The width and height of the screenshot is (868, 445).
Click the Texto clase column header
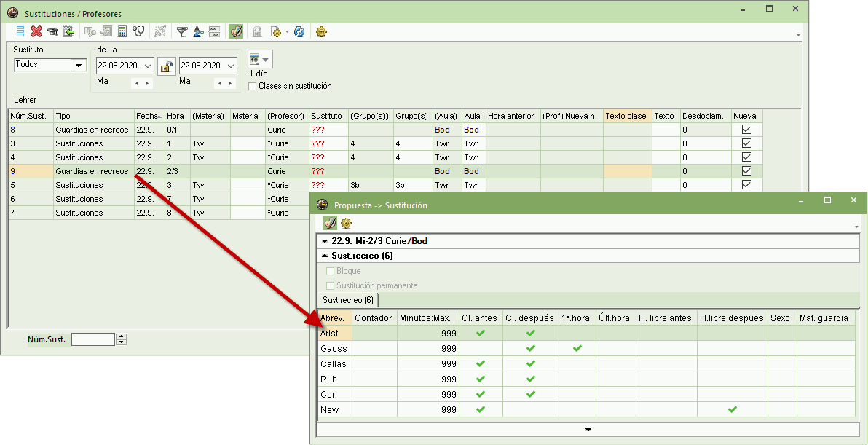[628, 117]
